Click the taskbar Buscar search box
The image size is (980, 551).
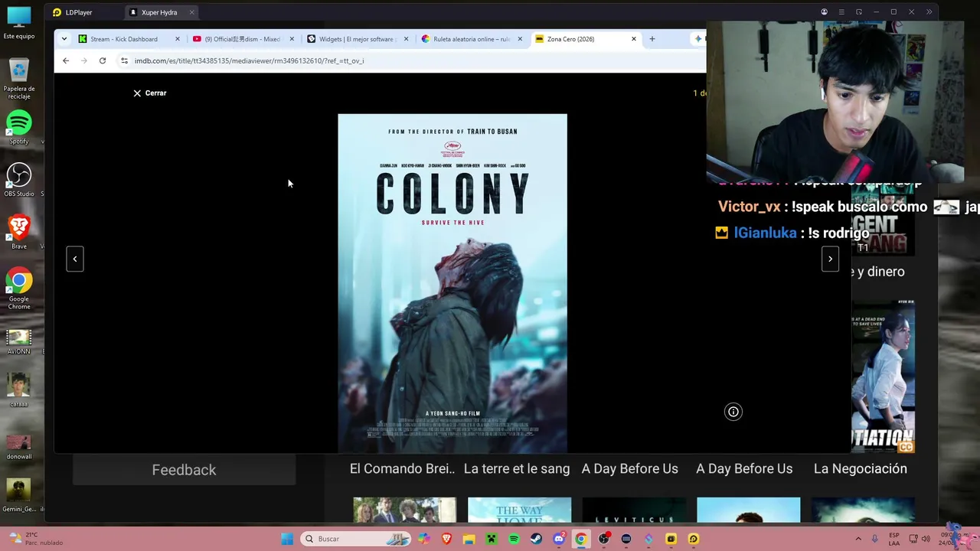pos(355,539)
